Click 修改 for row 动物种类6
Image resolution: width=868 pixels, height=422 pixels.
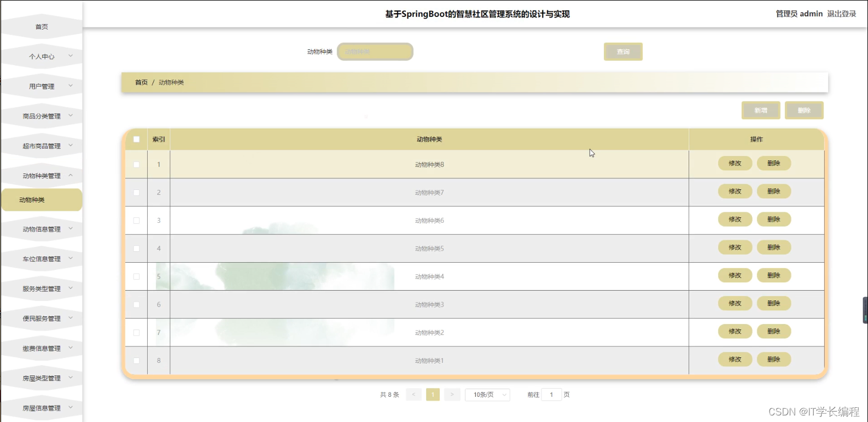click(735, 219)
